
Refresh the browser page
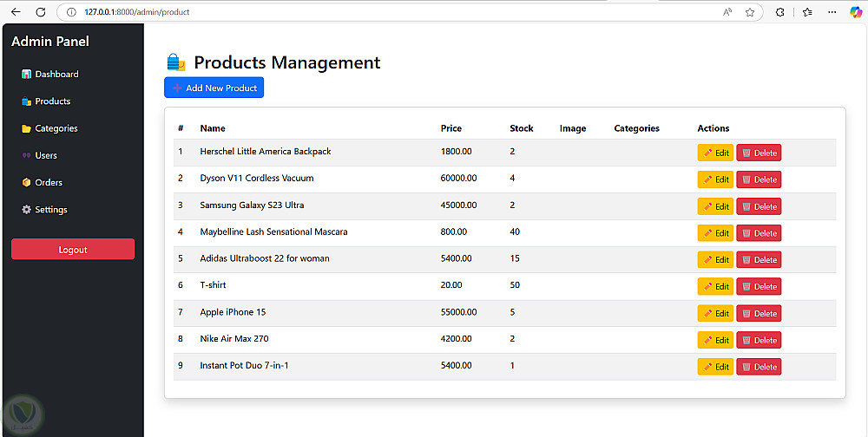[41, 12]
